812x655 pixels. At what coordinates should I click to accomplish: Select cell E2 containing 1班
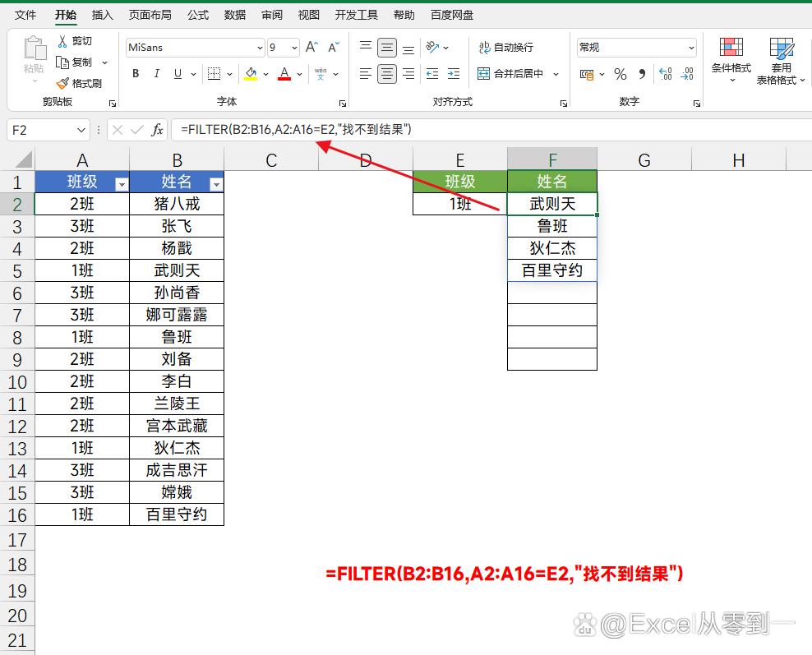[460, 204]
